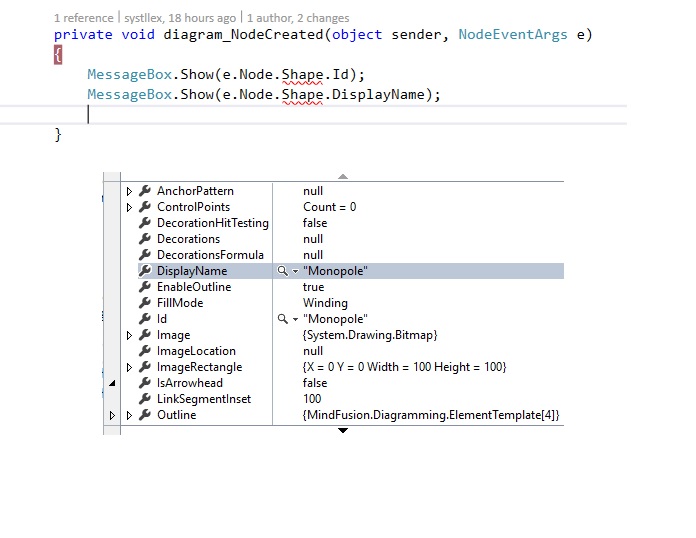Click the scroll up arrow atop the datatip
696x538 pixels.
point(343,176)
